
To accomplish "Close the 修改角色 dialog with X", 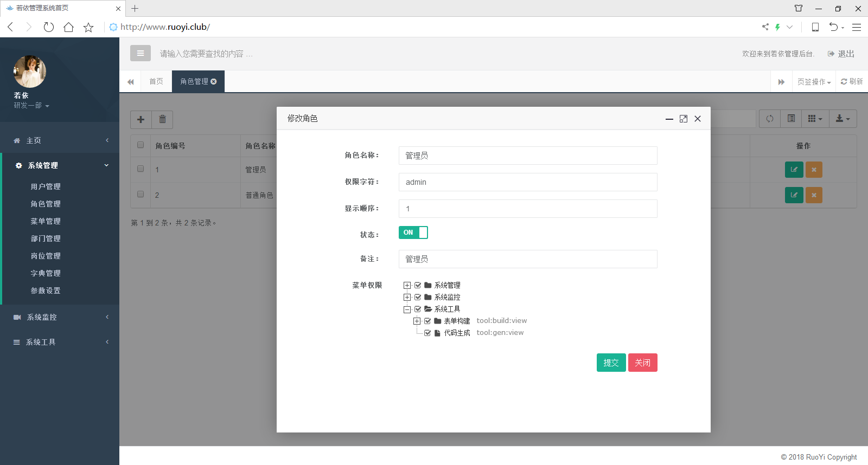I will [x=698, y=119].
